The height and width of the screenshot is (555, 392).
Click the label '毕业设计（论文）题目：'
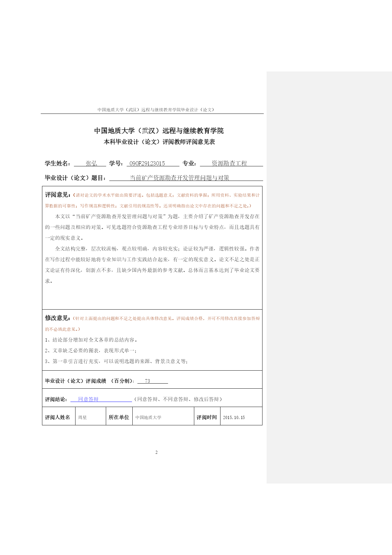(x=76, y=178)
